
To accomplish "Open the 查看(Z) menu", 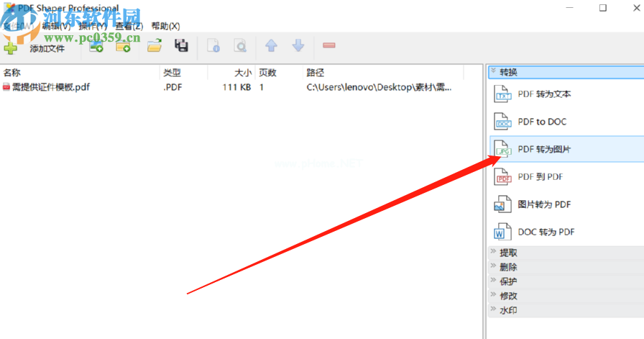I will coord(129,26).
